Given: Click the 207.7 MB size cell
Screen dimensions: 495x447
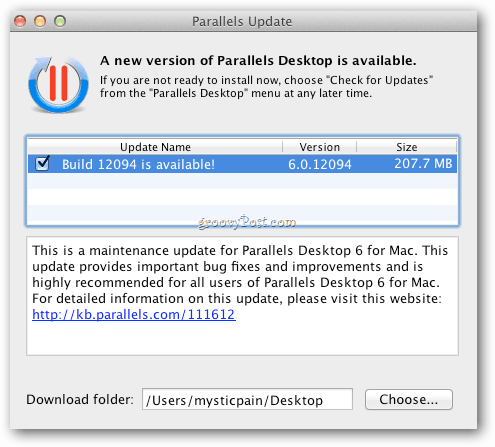Looking at the screenshot, I should coord(423,164).
